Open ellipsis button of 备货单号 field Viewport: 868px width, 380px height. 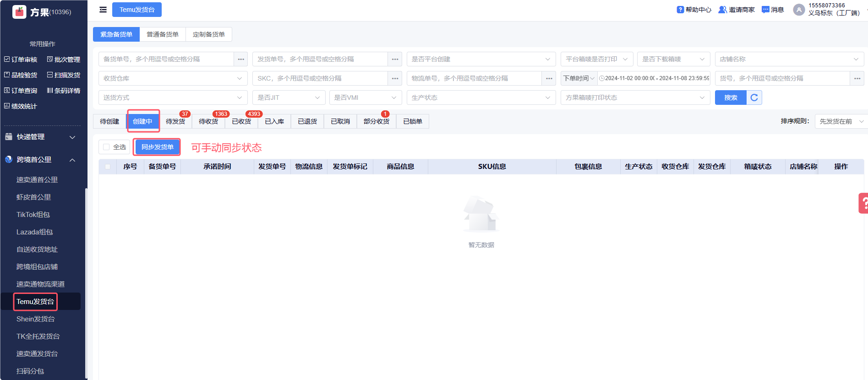tap(241, 59)
